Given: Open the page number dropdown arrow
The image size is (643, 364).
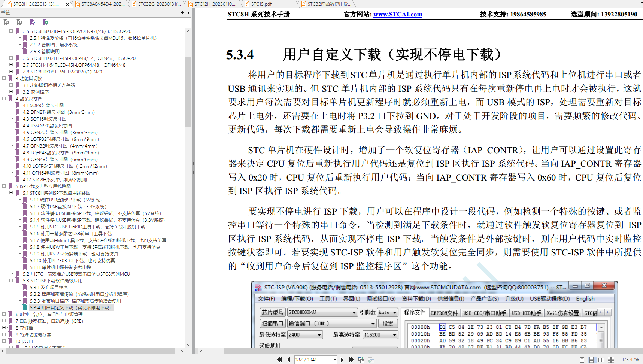Looking at the screenshot, I should pos(334,360).
